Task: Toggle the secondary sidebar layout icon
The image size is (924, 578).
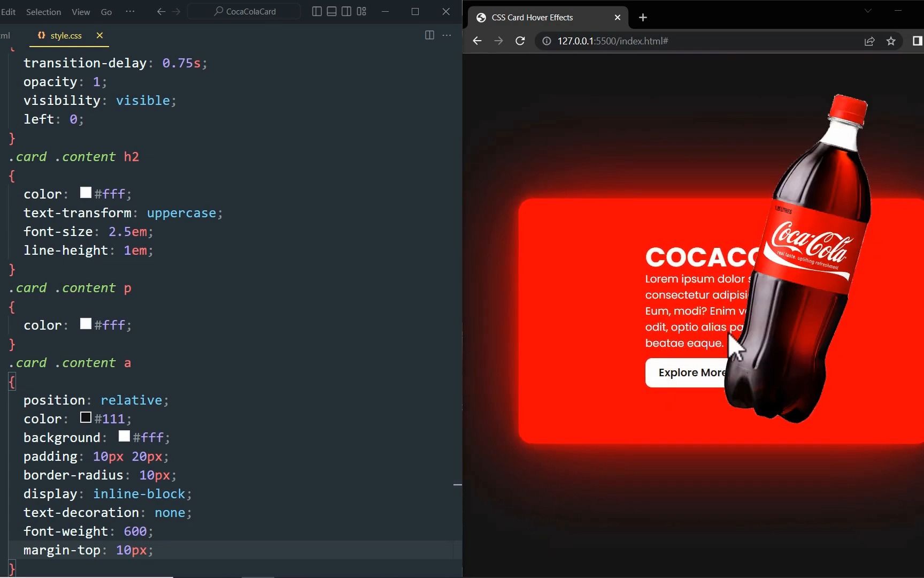Action: [x=346, y=11]
